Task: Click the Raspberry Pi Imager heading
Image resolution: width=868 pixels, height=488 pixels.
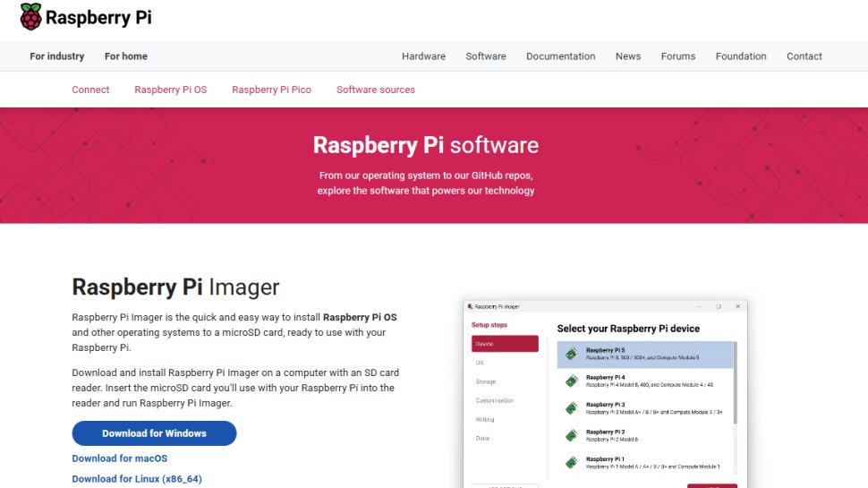Action: click(175, 287)
